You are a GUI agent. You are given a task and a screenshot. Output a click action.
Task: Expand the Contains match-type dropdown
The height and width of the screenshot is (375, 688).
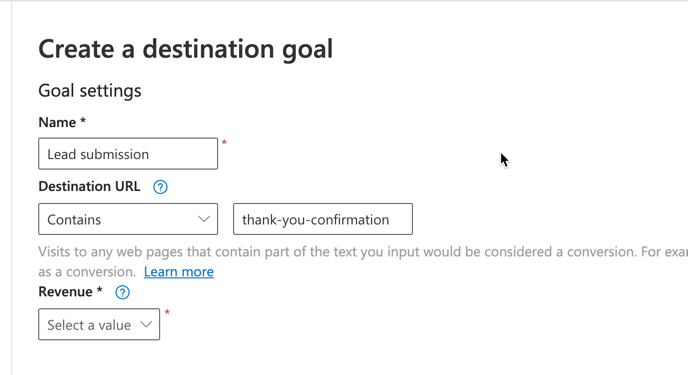(x=128, y=219)
